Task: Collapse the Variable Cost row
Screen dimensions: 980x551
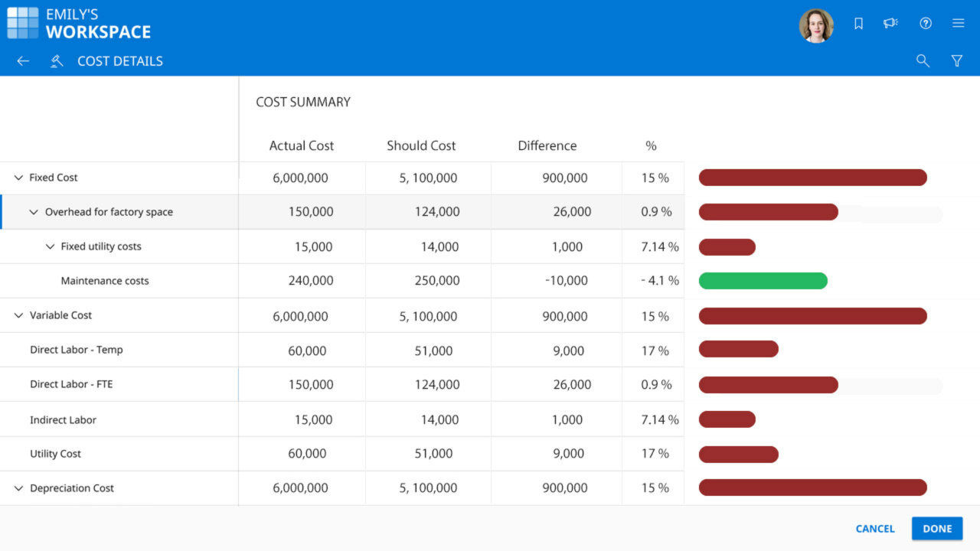Action: [18, 315]
